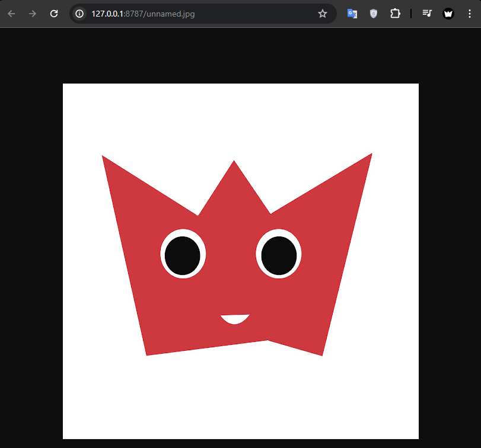Open the Chrome three-dot menu
481x448 pixels.
point(470,14)
